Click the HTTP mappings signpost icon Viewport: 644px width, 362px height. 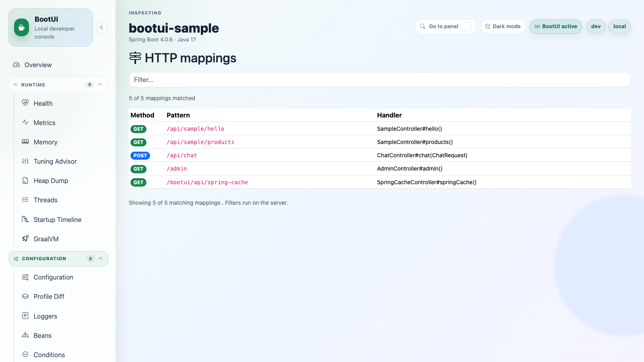click(x=135, y=58)
